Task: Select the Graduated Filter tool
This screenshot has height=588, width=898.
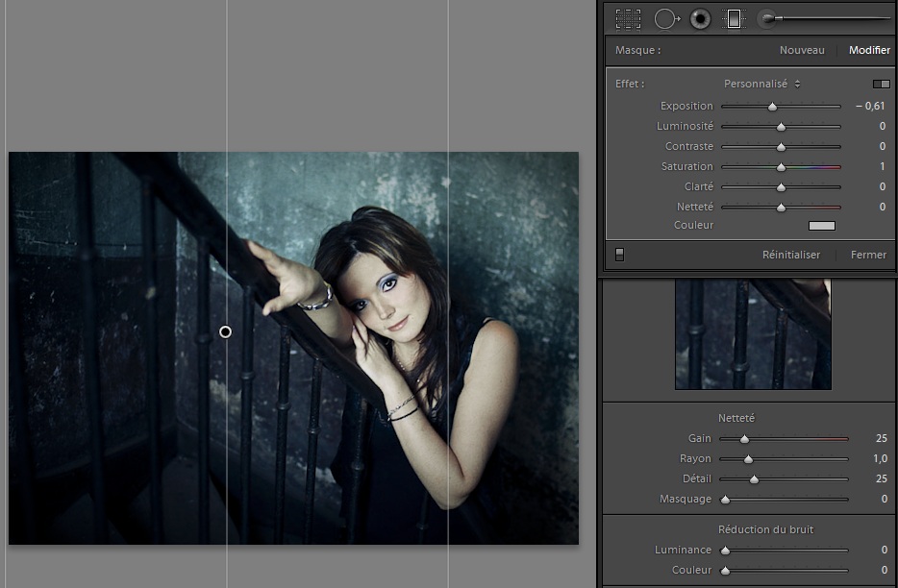Action: click(x=734, y=18)
